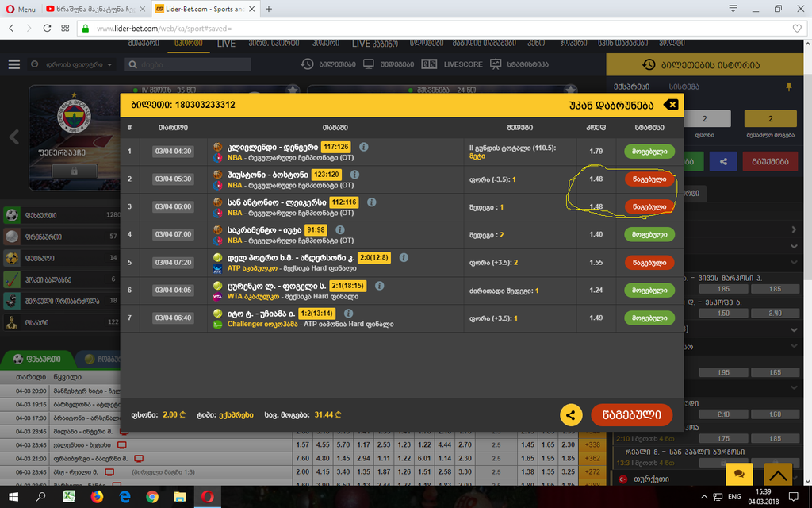812x508 pixels.
Task: Click +338 more markets cell
Action: point(592,444)
